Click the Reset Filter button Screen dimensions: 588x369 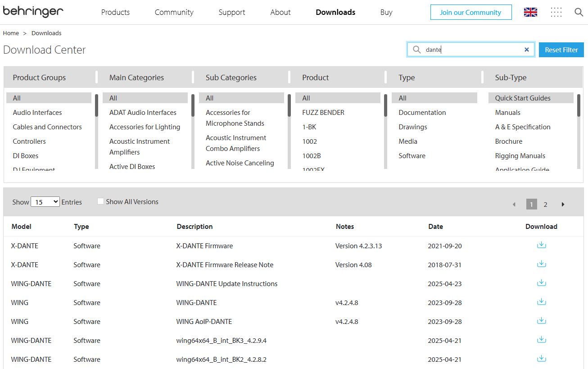click(561, 50)
